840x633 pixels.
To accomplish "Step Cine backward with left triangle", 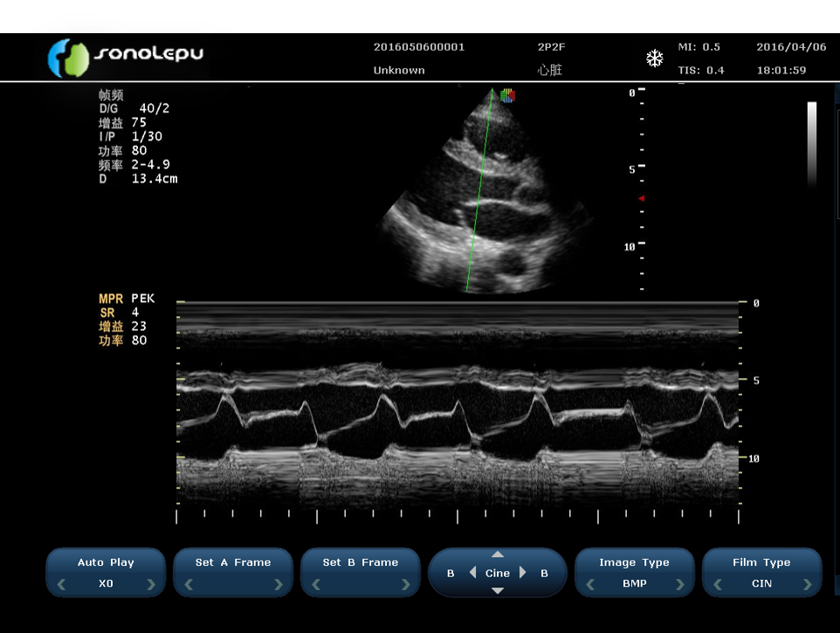I will click(x=472, y=573).
